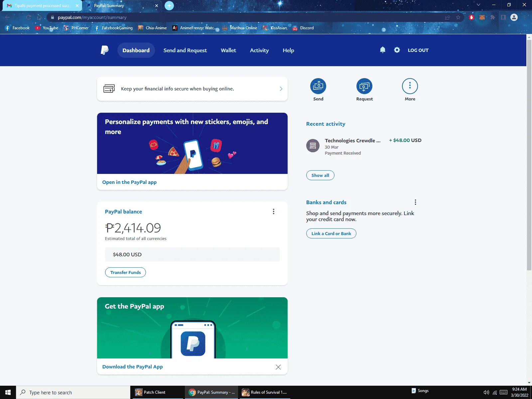
Task: Toggle the browser side panel icon
Action: (x=503, y=17)
